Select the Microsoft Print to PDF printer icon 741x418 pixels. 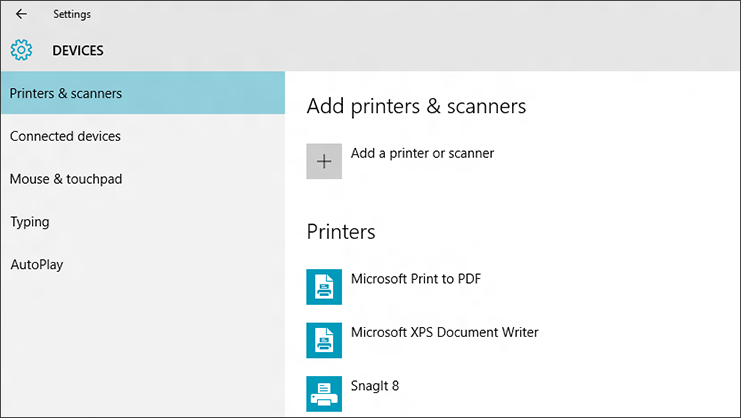click(x=324, y=286)
